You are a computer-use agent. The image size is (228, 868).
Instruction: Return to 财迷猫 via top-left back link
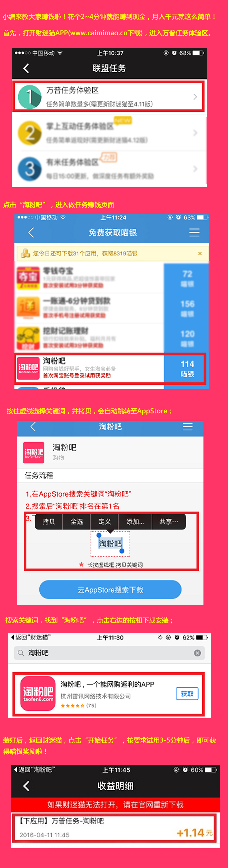pyautogui.click(x=31, y=637)
